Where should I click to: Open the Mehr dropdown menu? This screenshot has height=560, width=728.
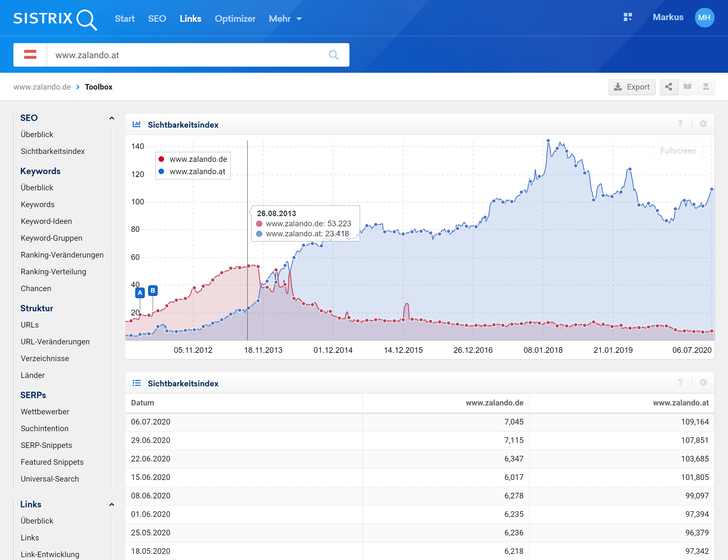tap(285, 19)
